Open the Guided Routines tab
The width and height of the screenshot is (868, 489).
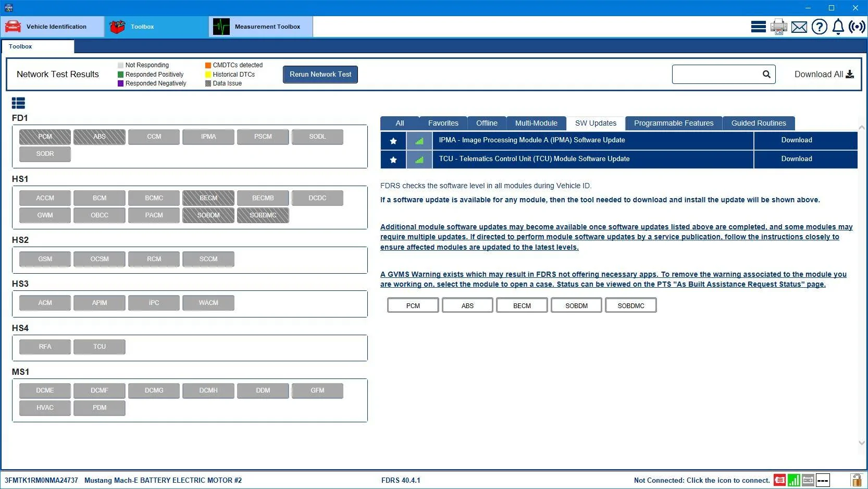point(759,123)
